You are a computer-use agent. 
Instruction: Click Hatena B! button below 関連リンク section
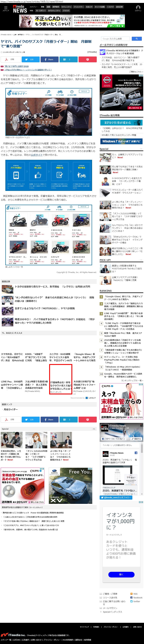[x=68, y=420]
